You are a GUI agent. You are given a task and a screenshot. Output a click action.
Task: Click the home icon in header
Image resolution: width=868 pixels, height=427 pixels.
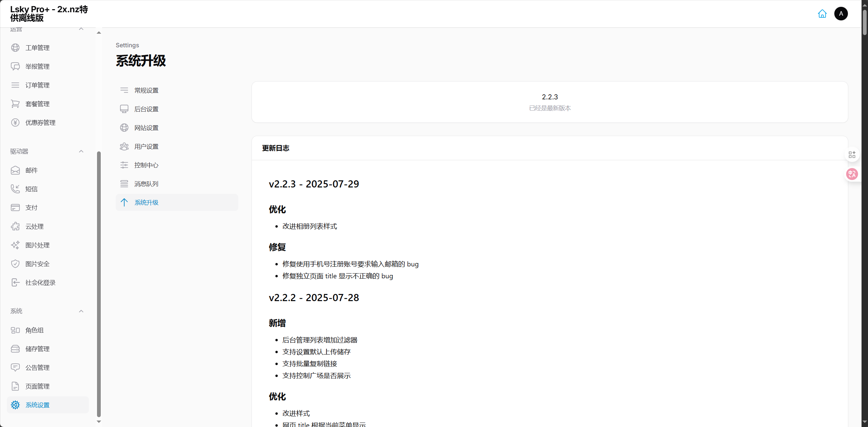pyautogui.click(x=822, y=14)
